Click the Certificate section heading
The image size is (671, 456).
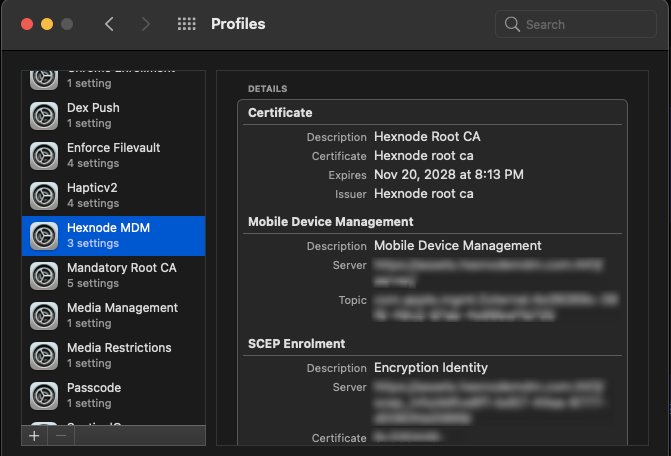[x=280, y=113]
